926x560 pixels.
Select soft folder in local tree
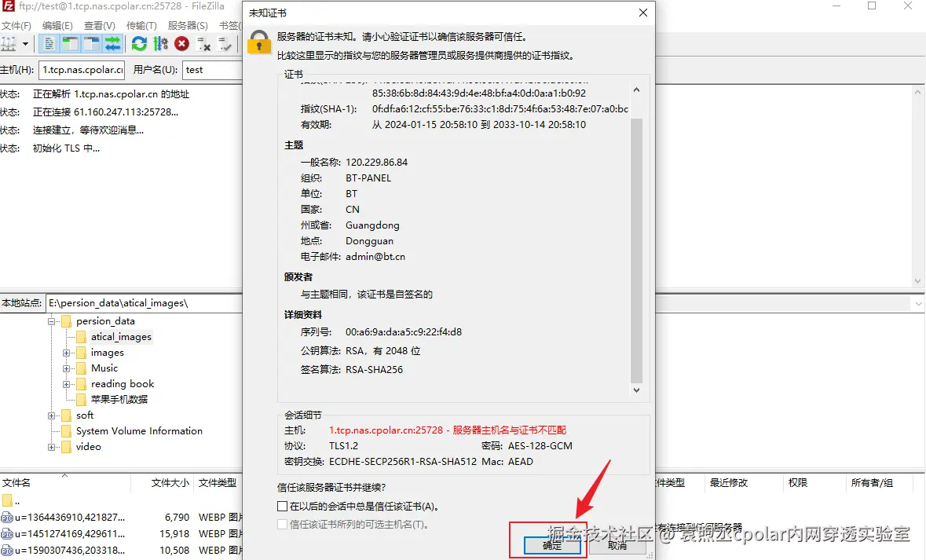coord(85,415)
